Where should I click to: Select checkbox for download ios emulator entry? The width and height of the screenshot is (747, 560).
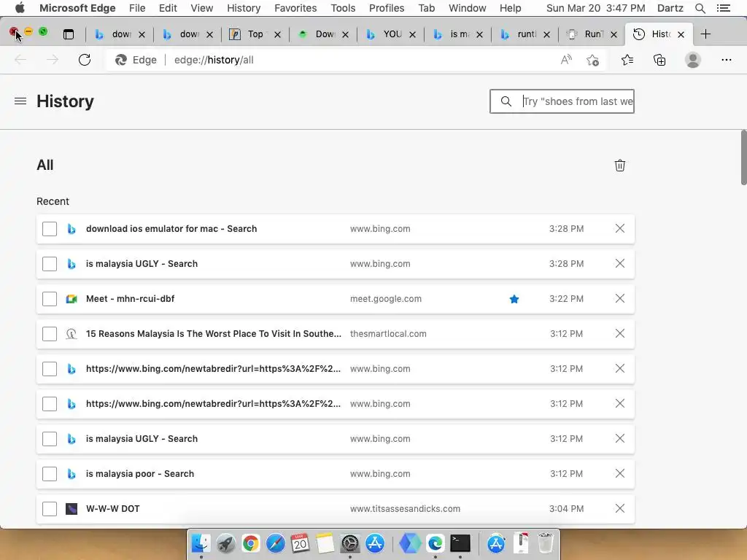point(50,228)
